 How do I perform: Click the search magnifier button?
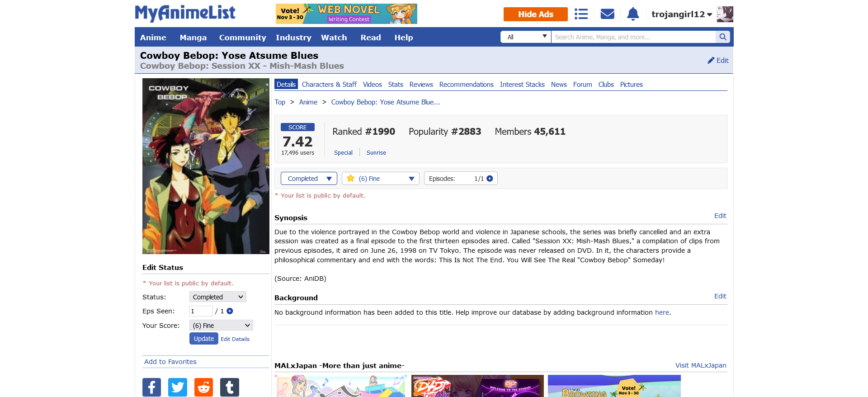point(722,37)
